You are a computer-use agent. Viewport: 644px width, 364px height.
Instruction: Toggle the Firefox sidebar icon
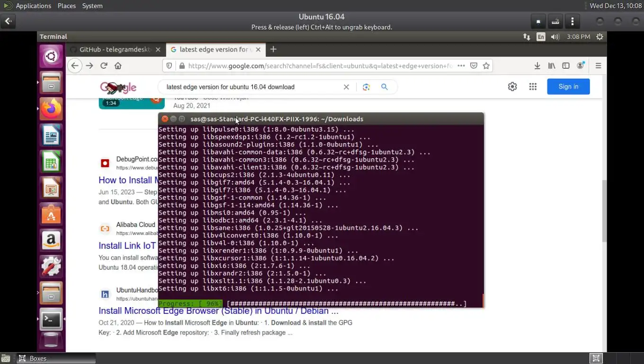click(566, 66)
